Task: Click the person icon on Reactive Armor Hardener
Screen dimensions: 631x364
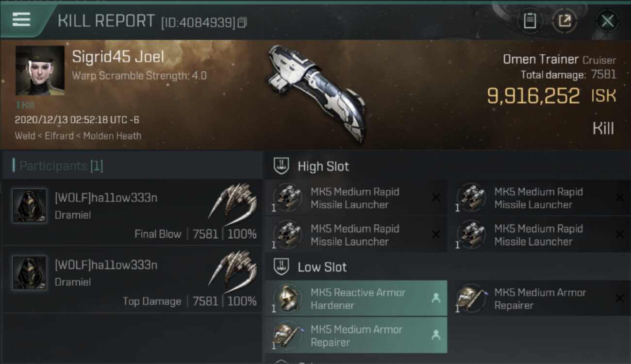Action: [x=436, y=298]
